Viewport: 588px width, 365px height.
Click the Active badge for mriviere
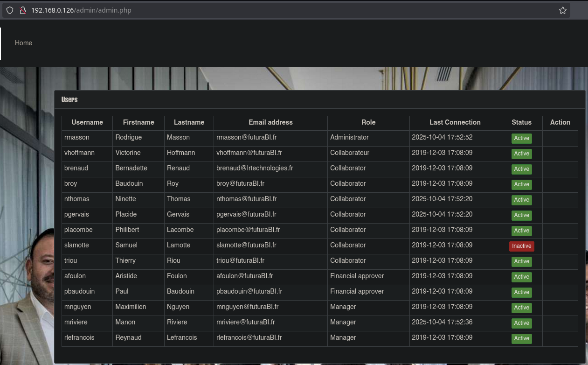(521, 323)
